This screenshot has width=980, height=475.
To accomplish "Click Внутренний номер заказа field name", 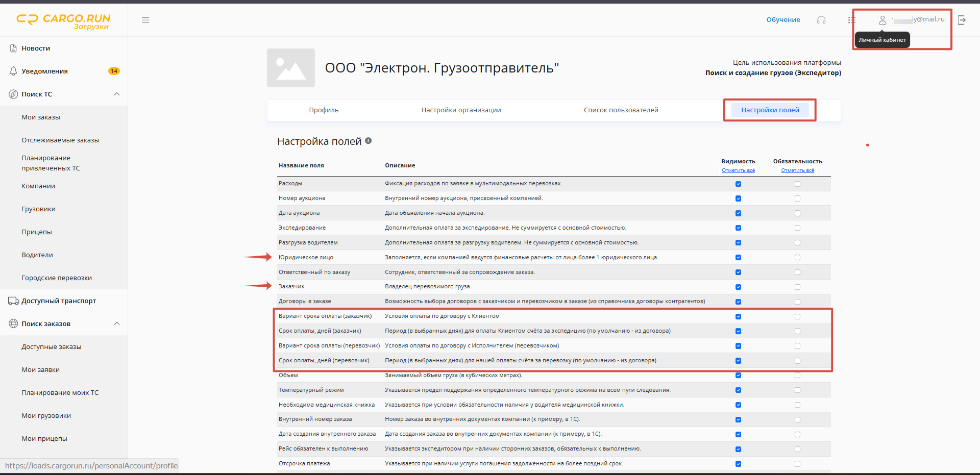I will (315, 419).
